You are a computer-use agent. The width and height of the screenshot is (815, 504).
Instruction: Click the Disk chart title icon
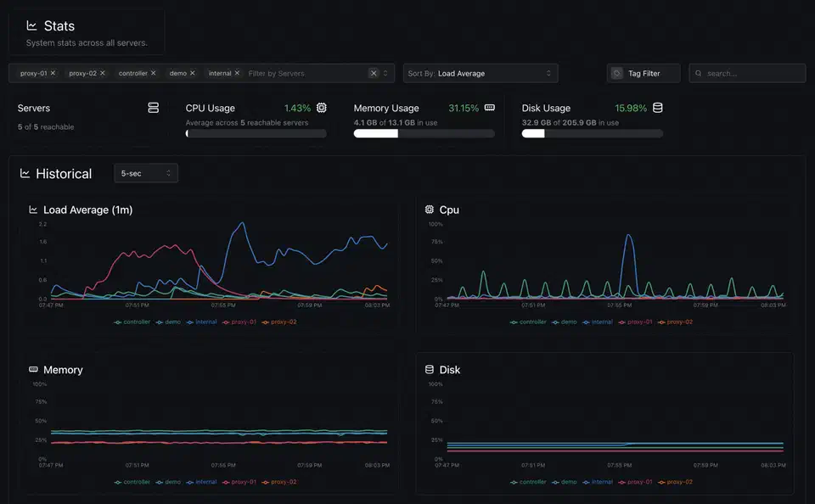(429, 369)
